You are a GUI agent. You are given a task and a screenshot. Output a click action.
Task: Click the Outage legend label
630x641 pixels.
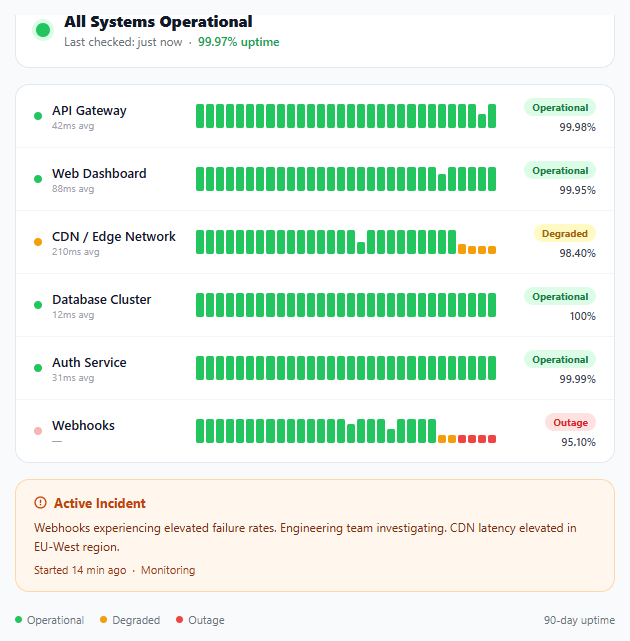(206, 620)
